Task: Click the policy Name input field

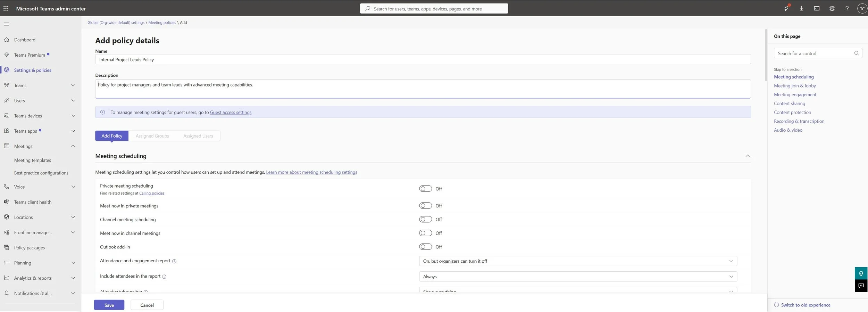Action: coord(423,59)
